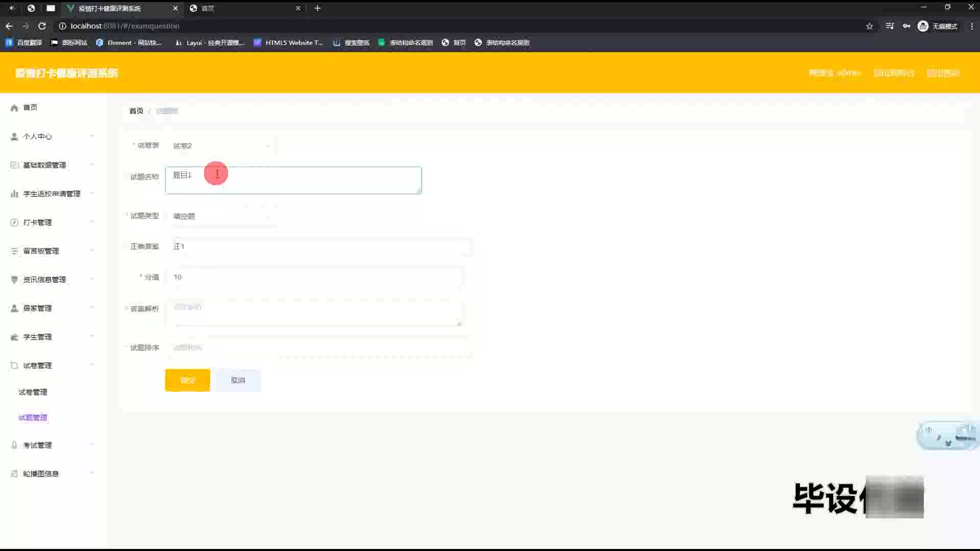
Task: Open the 试题类型 dropdown showing 填空题
Action: [221, 216]
